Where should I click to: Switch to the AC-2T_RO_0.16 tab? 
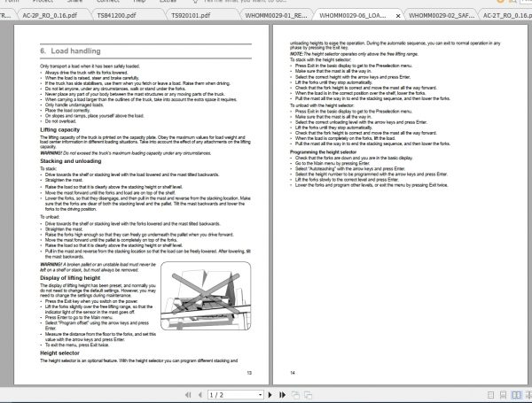pos(507,15)
